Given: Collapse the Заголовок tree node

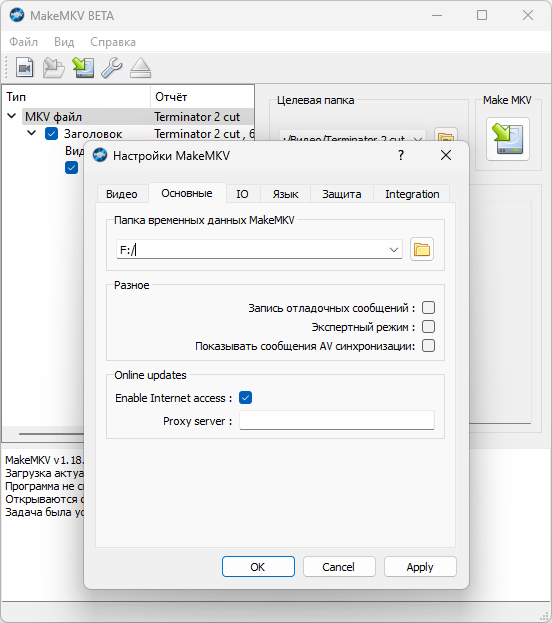Looking at the screenshot, I should [32, 133].
